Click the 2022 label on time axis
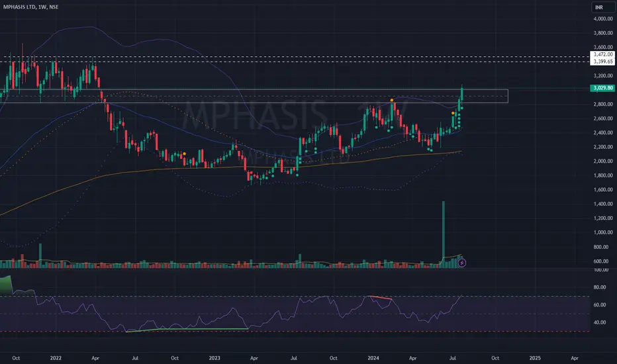Image resolution: width=617 pixels, height=364 pixels. pyautogui.click(x=56, y=358)
